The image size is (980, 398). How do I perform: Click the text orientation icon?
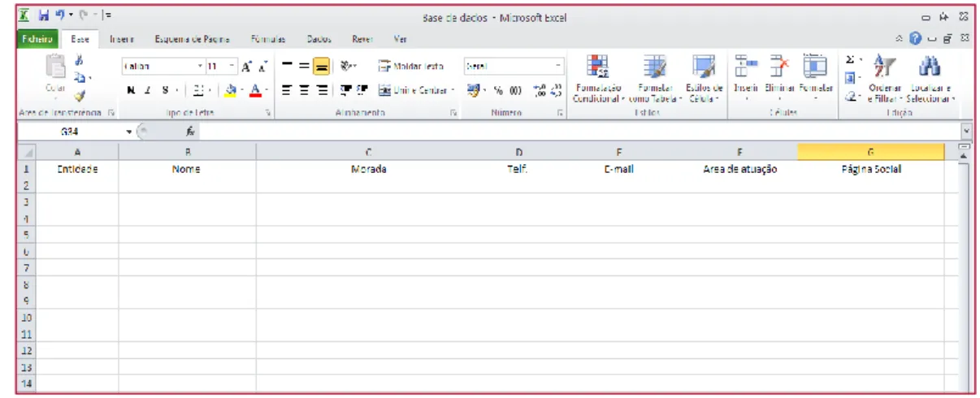click(x=346, y=67)
